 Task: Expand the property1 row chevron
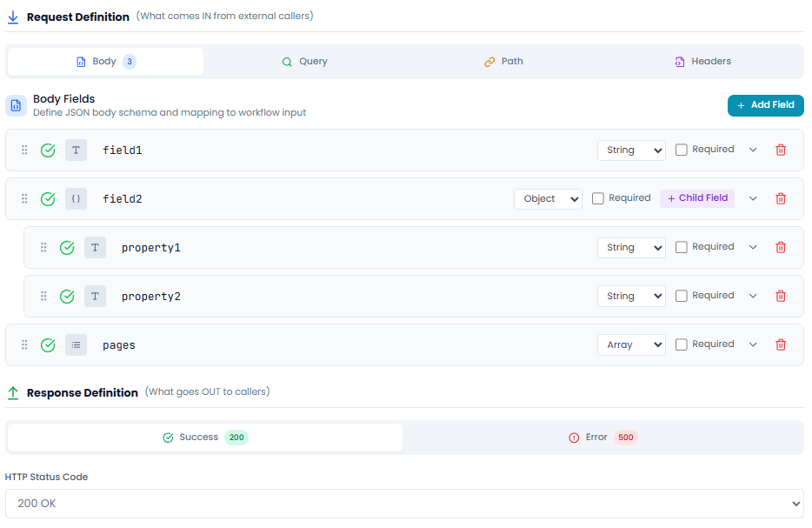(x=753, y=248)
